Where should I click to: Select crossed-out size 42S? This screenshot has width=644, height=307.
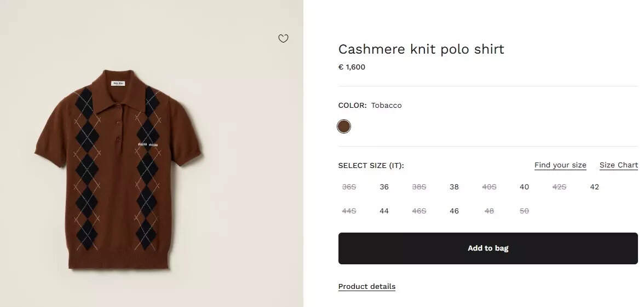click(x=559, y=187)
